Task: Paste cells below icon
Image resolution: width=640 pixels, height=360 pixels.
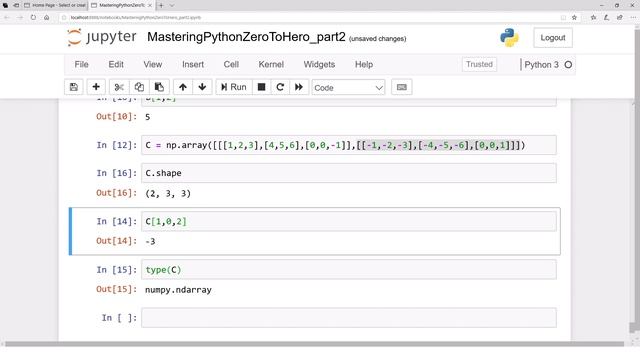Action: click(159, 87)
